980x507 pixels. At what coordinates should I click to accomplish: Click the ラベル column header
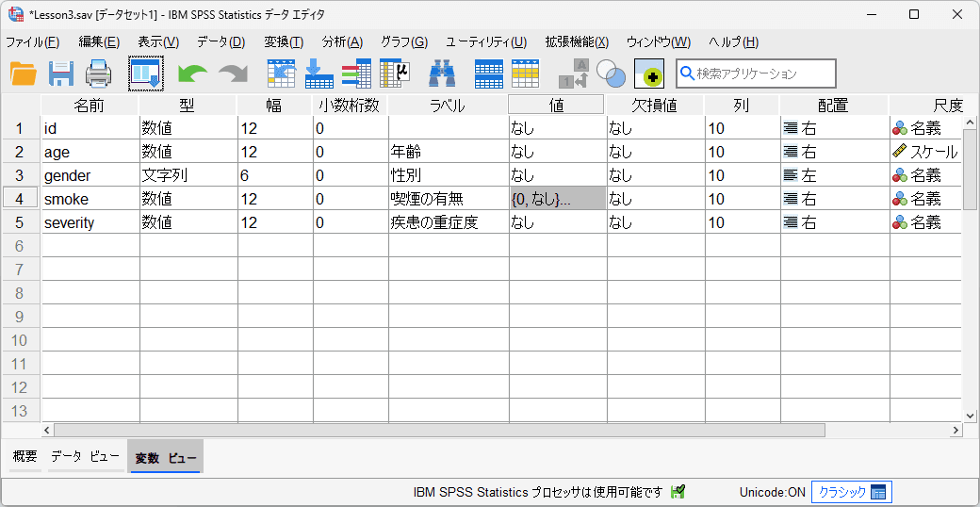pos(449,105)
